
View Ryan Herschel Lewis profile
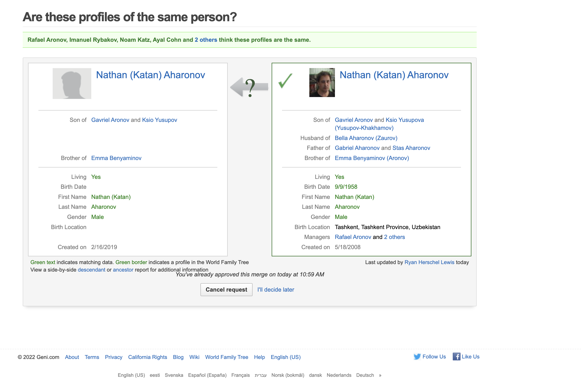point(429,262)
